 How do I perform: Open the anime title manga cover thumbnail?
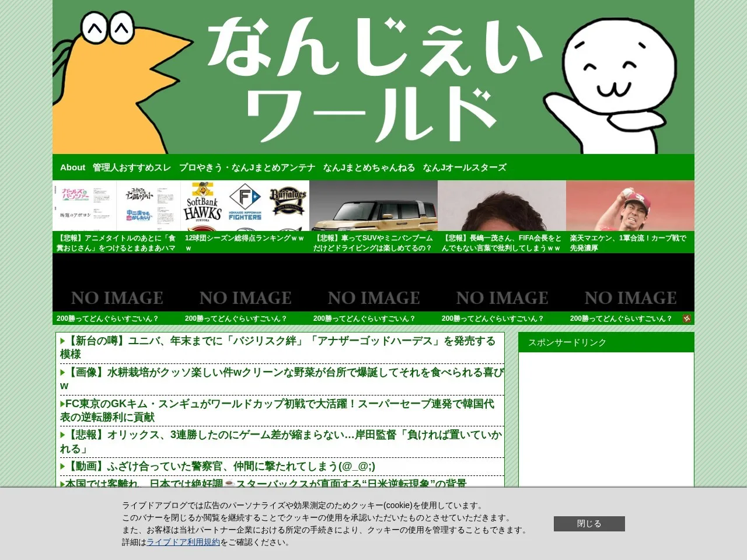pos(117,206)
